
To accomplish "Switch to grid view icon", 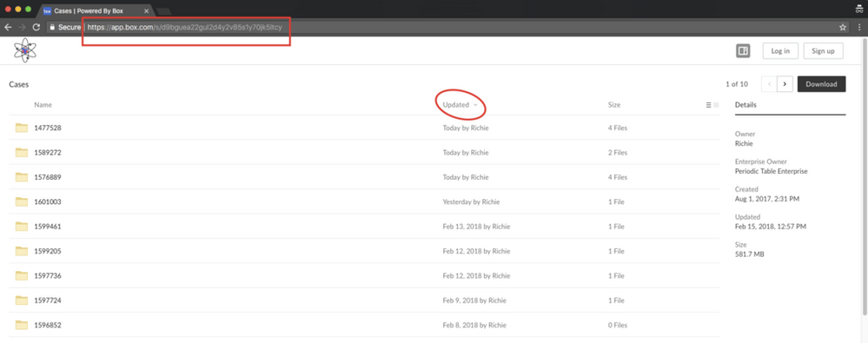I will click(x=716, y=105).
